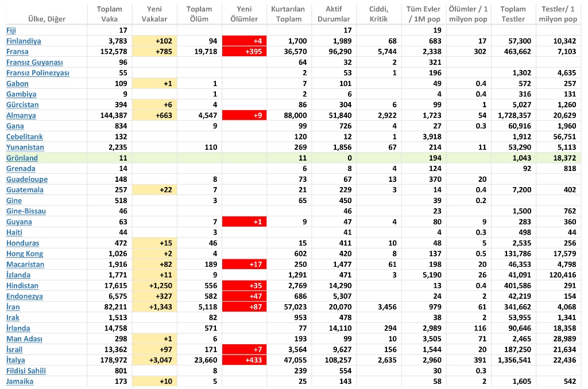Open the Gambiya country link

21,94
